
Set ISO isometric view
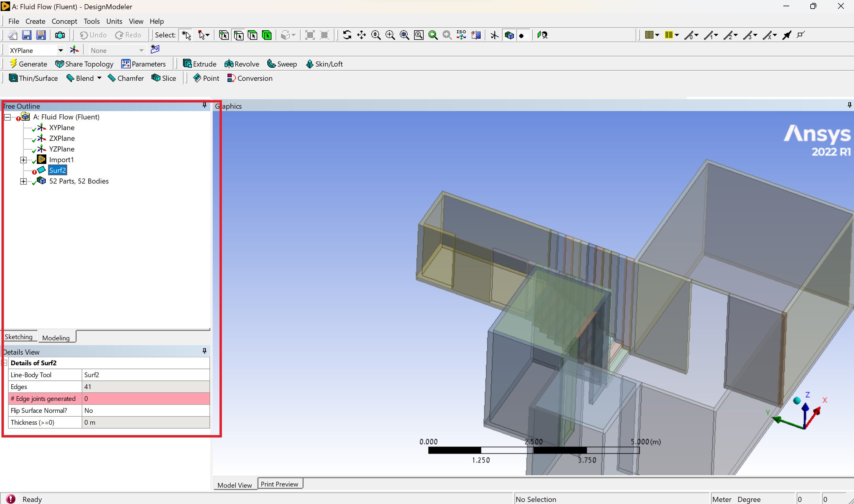point(461,35)
